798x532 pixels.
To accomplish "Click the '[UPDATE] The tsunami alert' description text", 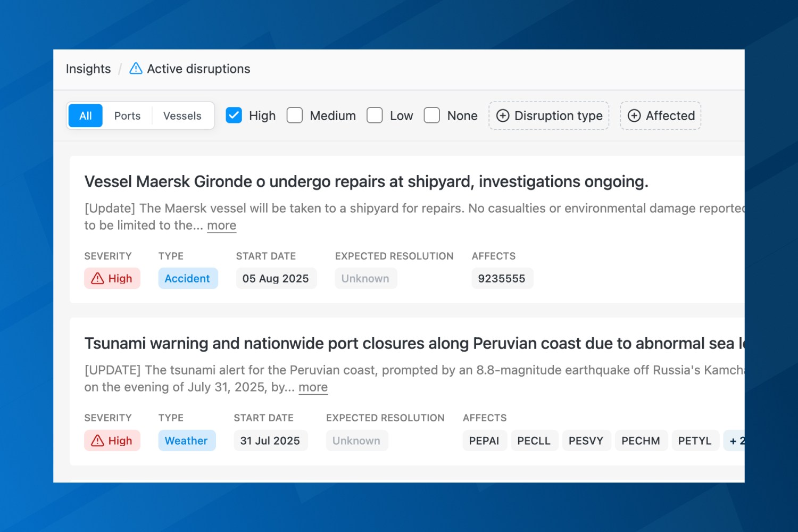I will [x=414, y=378].
